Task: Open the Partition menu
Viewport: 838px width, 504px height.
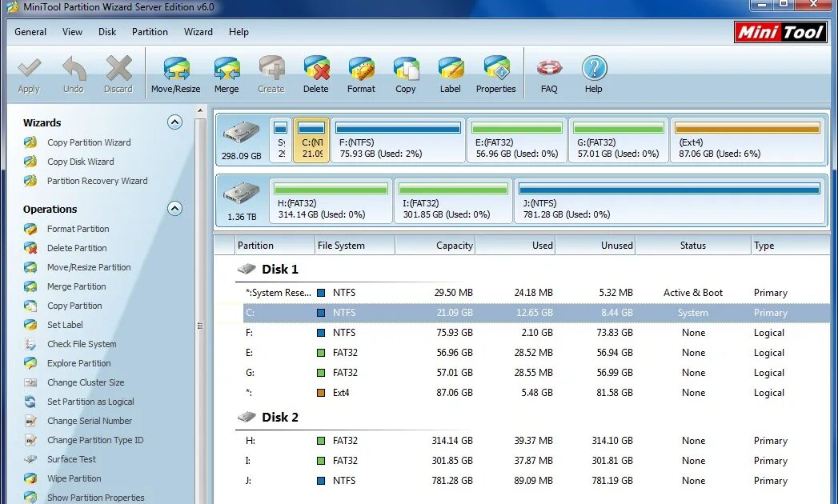Action: (x=150, y=32)
